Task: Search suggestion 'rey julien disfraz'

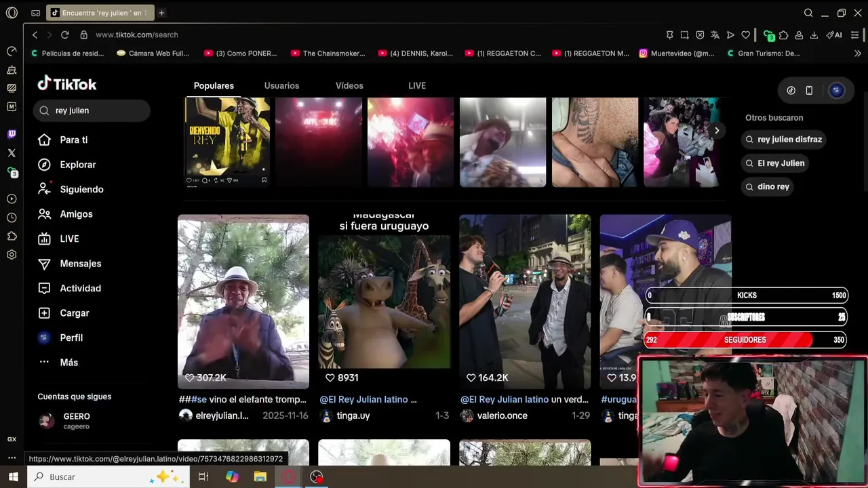Action: (785, 140)
